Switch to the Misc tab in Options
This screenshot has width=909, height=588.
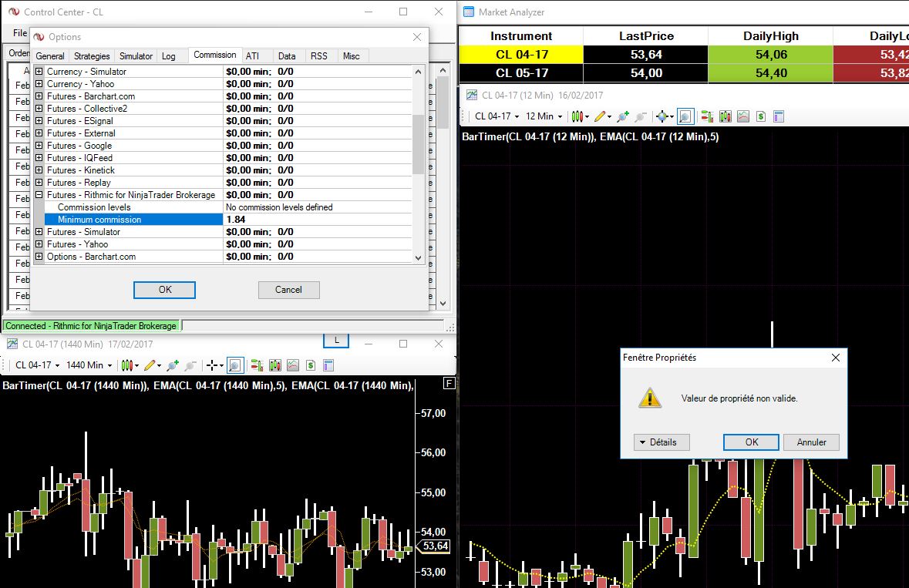click(x=352, y=56)
